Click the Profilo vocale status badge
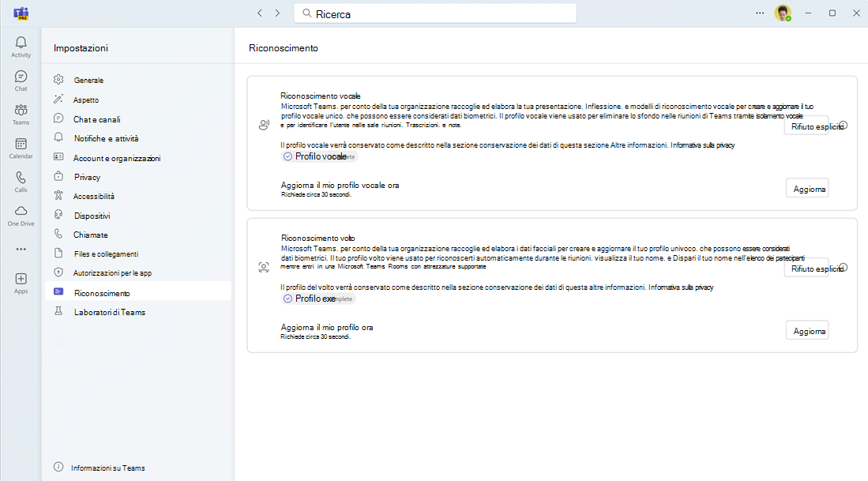Viewport: 868px width, 481px height. point(319,156)
